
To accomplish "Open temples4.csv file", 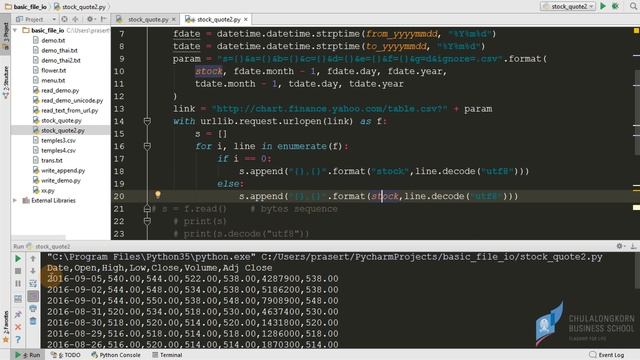I will (x=58, y=150).
